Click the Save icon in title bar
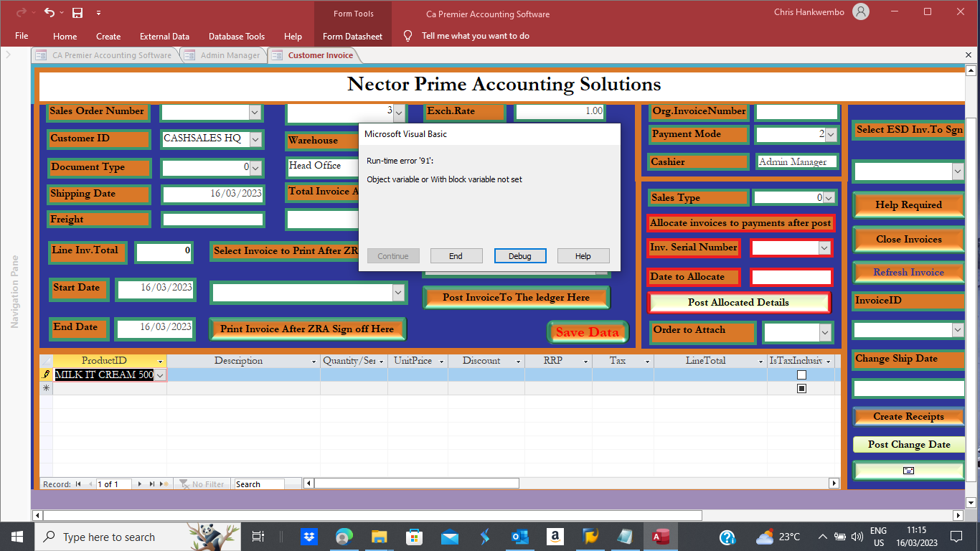980x551 pixels. 77,12
